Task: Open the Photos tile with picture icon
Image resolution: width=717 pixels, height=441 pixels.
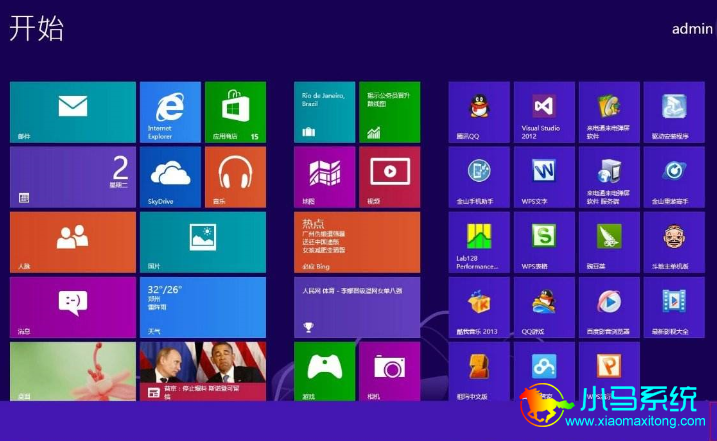Action: [203, 242]
